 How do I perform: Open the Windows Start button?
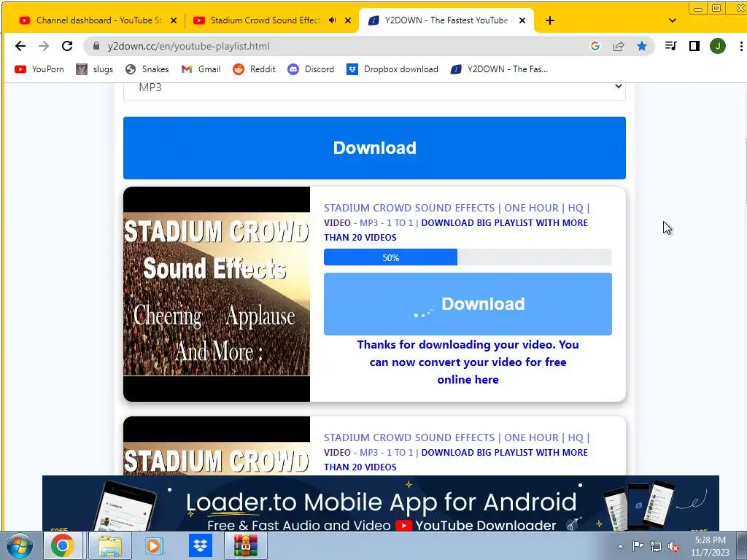(20, 545)
